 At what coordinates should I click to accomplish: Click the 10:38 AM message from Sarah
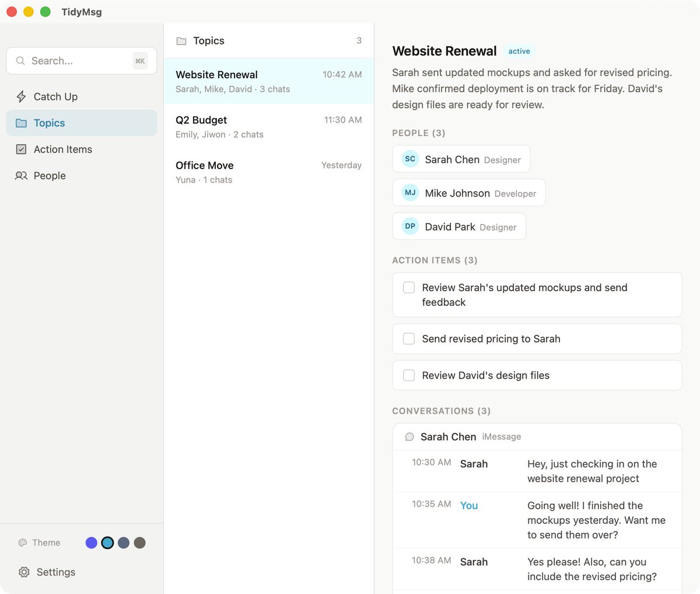click(537, 569)
